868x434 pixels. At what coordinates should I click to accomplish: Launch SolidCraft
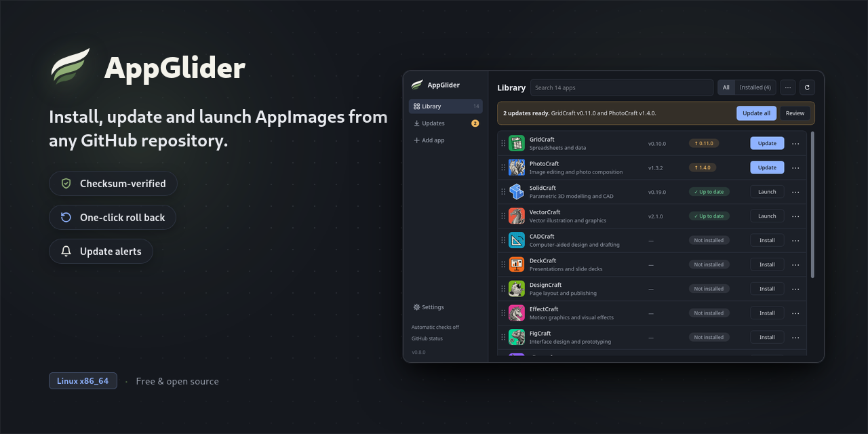(x=767, y=192)
